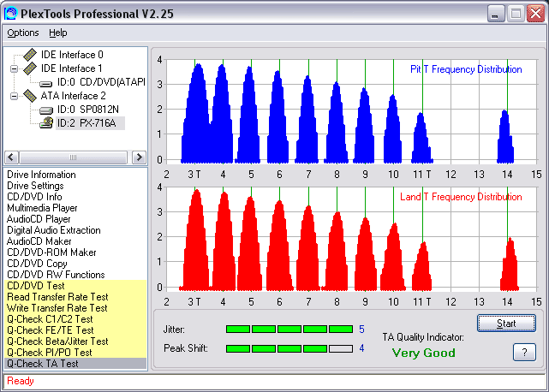
Task: Select IDE Interface 0 in device tree
Action: [72, 55]
